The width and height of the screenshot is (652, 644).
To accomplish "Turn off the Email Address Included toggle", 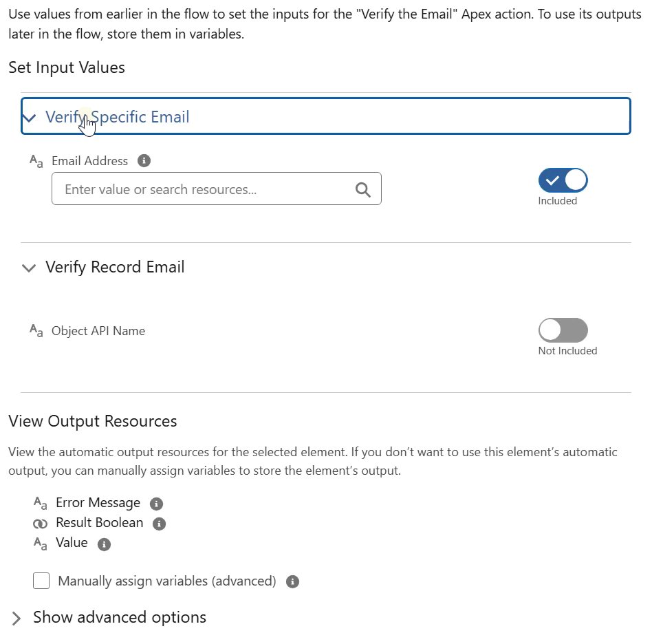I will click(x=563, y=180).
